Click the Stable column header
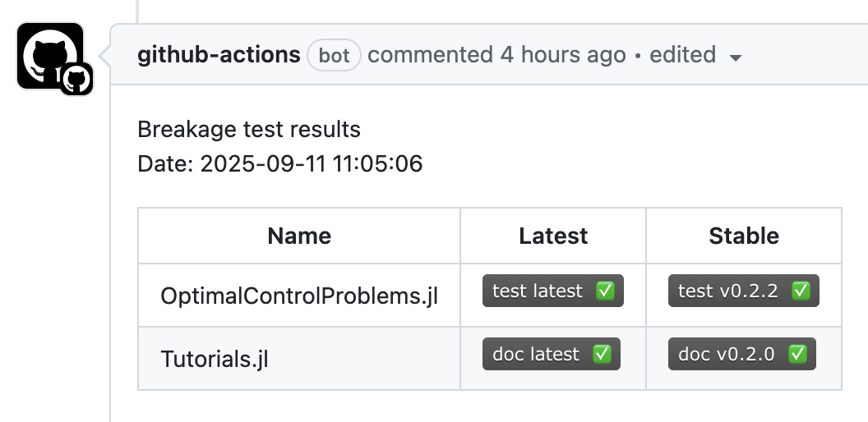 pyautogui.click(x=744, y=236)
